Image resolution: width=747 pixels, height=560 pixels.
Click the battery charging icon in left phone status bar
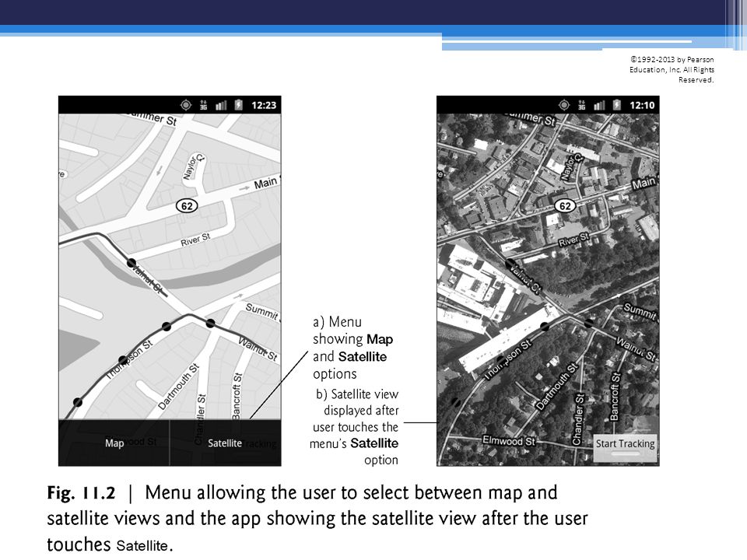click(239, 105)
